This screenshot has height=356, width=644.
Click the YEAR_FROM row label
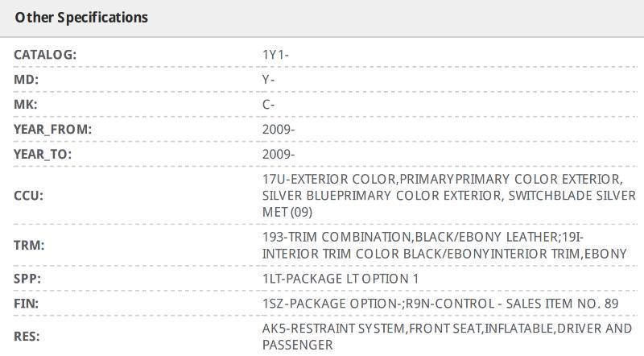(x=52, y=129)
